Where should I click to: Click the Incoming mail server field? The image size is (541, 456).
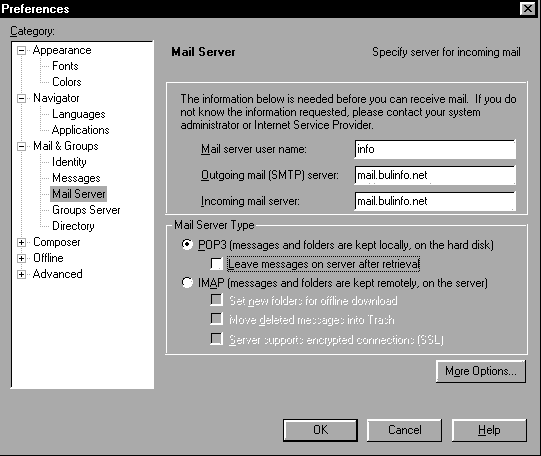click(x=435, y=201)
